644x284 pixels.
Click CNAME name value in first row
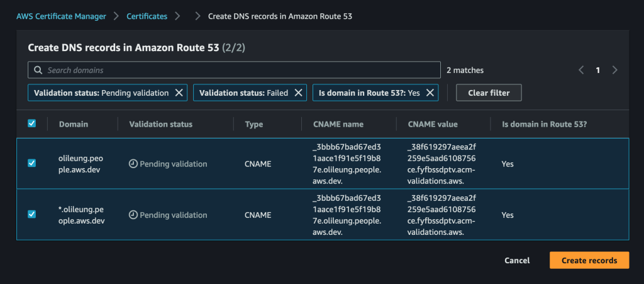point(347,164)
